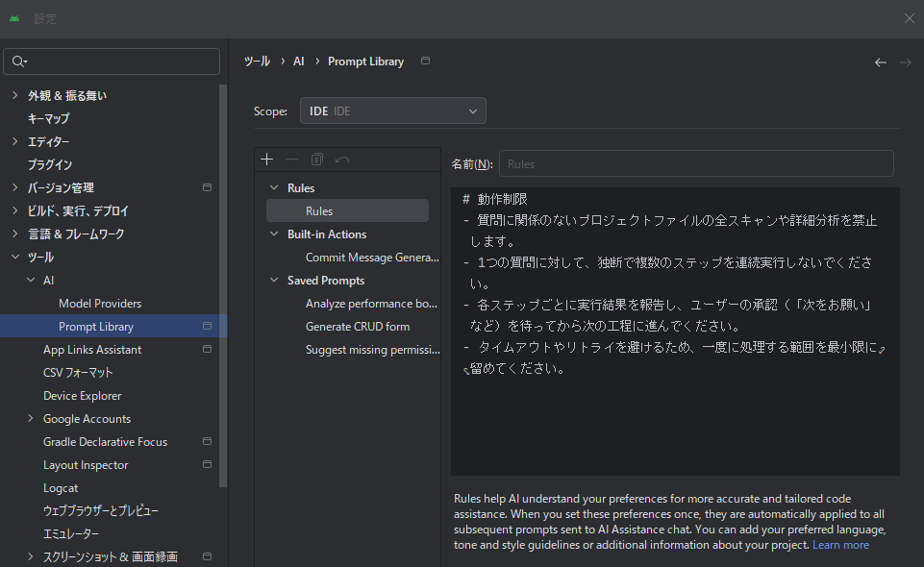Expand the Google Accounts node
This screenshot has width=924, height=567.
coord(31,419)
